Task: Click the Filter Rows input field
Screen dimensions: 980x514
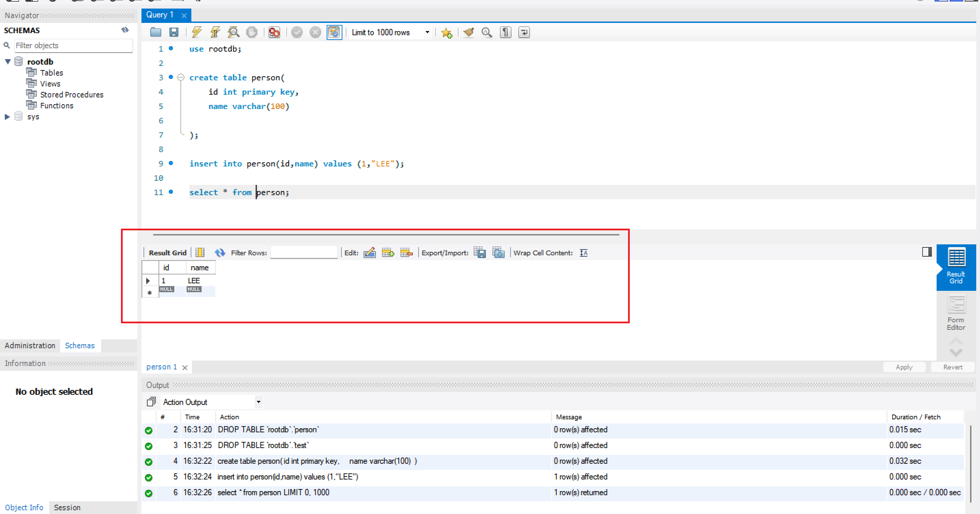Action: point(303,253)
